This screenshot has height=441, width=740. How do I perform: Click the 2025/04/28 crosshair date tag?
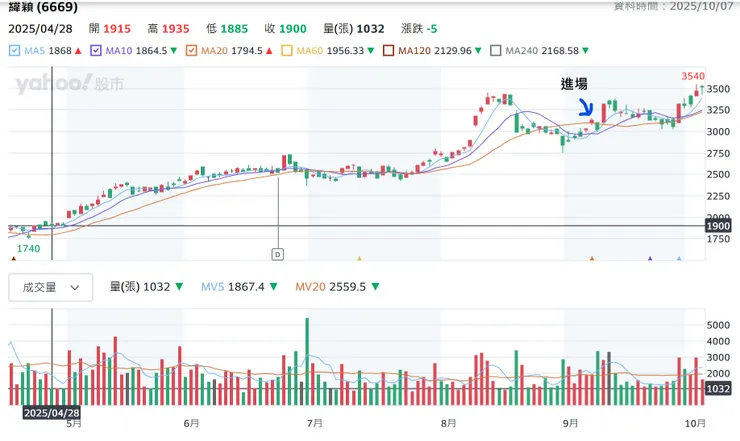(51, 412)
